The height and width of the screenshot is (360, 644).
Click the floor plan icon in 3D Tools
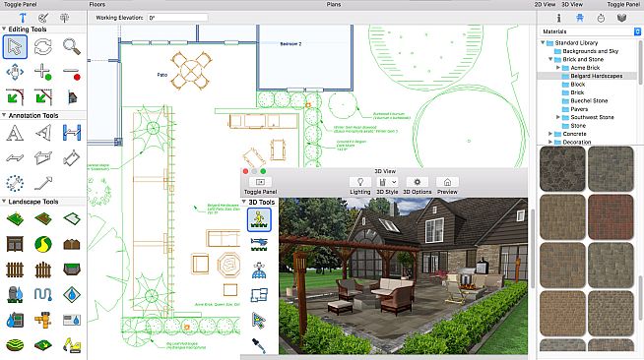click(x=259, y=295)
